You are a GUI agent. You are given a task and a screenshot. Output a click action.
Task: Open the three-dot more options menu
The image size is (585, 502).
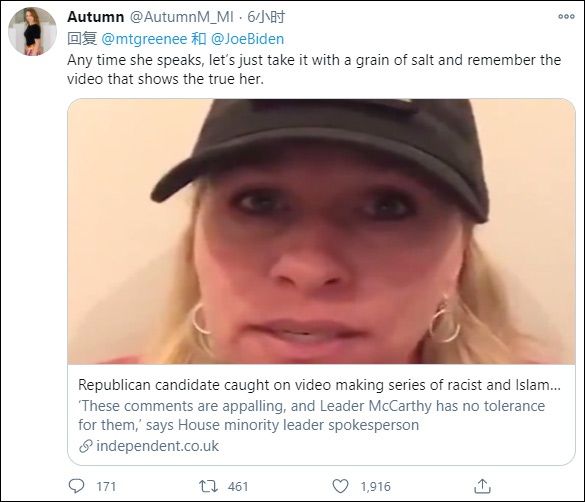coord(566,16)
